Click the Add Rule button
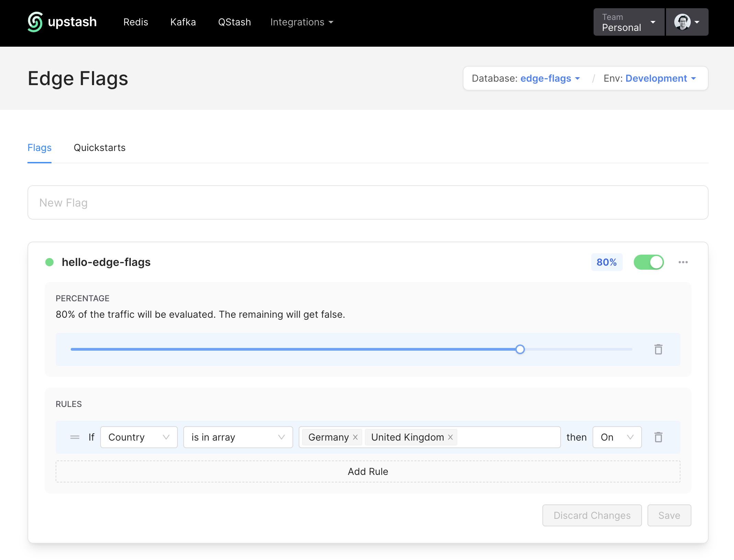The image size is (734, 560). (368, 471)
